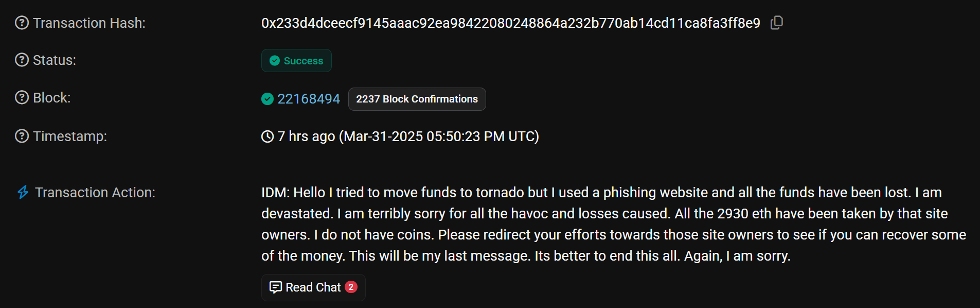Click the clock icon before the timestamp
Image resolution: width=980 pixels, height=308 pixels.
[268, 136]
